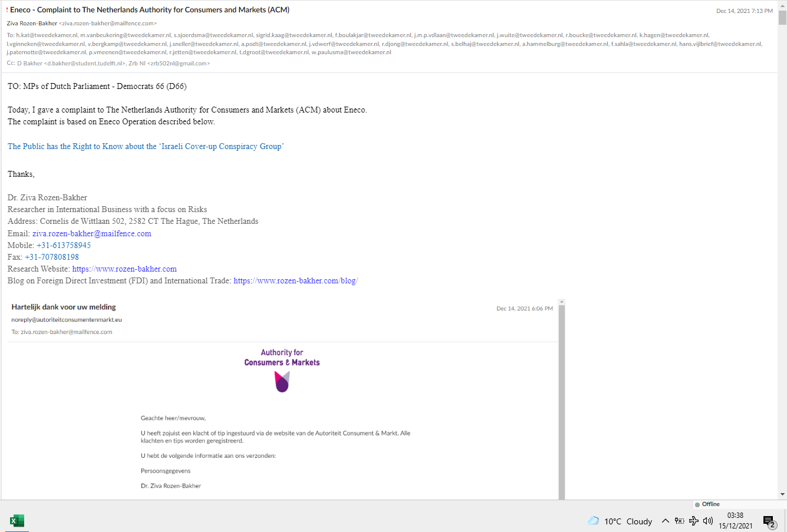Click the embedded 'To: ziva.rozen-bakher@mailfence.com' line
The width and height of the screenshot is (787, 532).
pos(62,332)
